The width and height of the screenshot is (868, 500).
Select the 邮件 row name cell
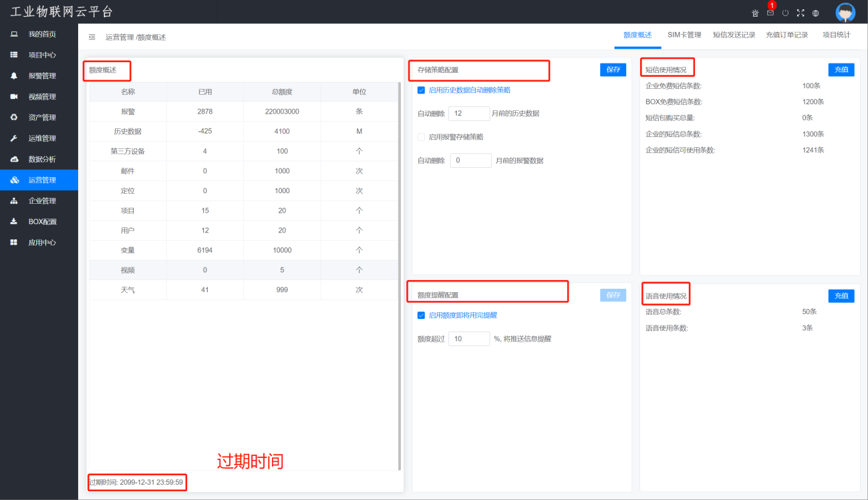(x=128, y=171)
